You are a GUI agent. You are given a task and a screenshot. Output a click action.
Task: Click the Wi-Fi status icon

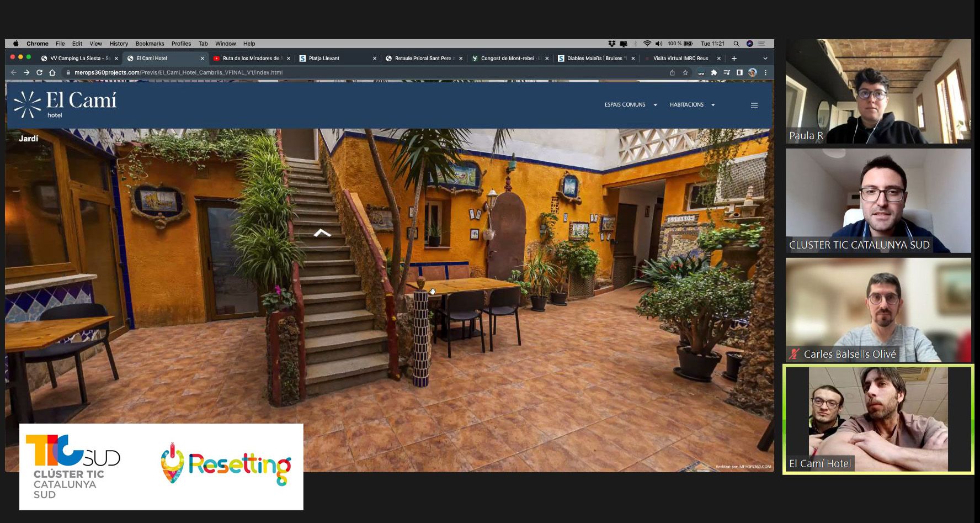tap(647, 44)
